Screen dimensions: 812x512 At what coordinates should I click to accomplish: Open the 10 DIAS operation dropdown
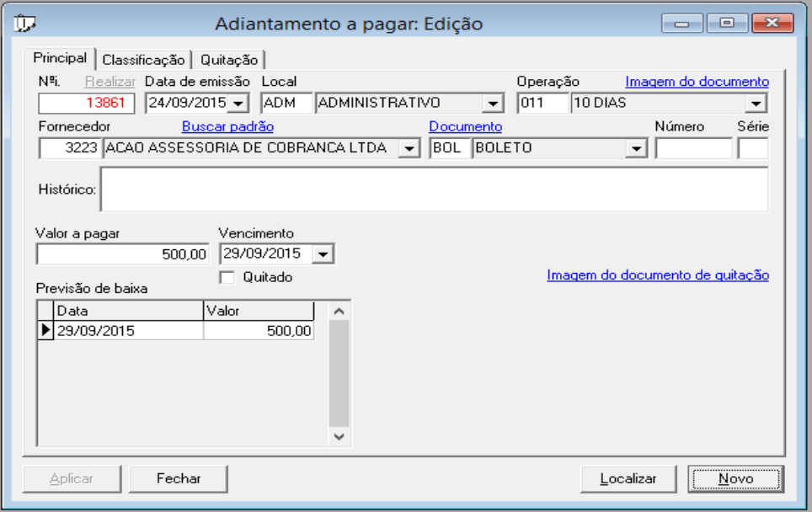(x=757, y=103)
